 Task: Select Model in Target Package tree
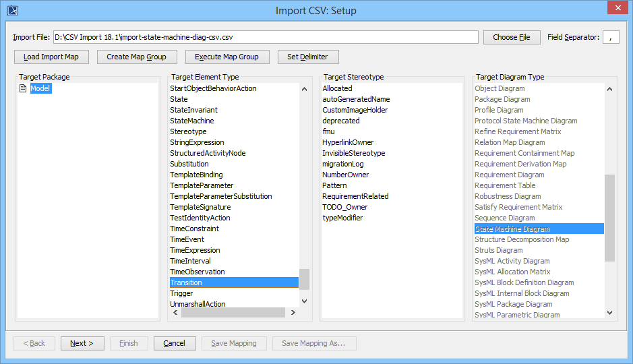coord(40,88)
